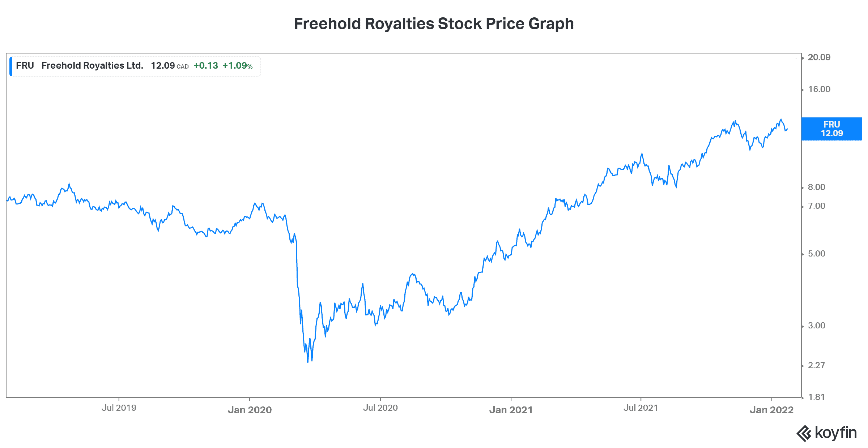Click the koyfin wordmark text
This screenshot has width=868, height=448.
835,432
